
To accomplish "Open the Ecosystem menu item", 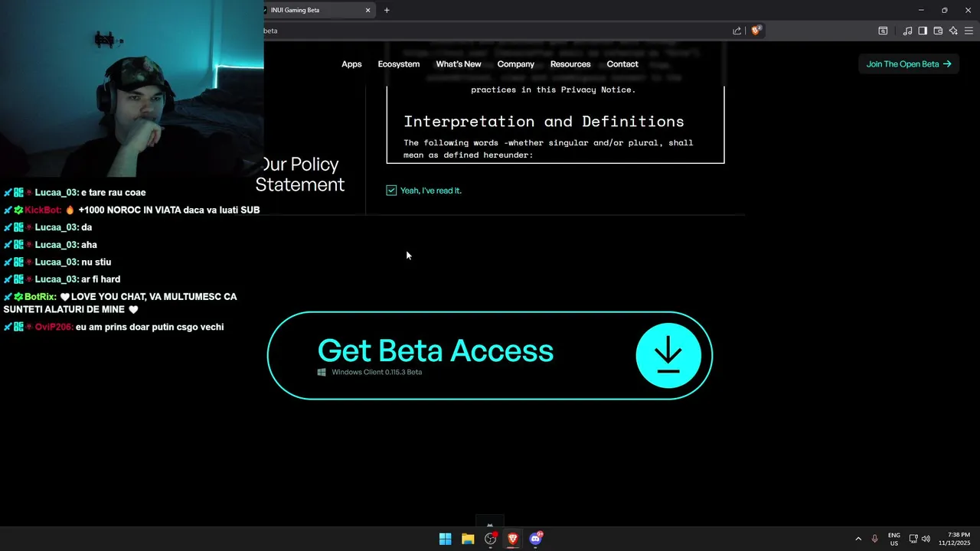I will point(399,64).
